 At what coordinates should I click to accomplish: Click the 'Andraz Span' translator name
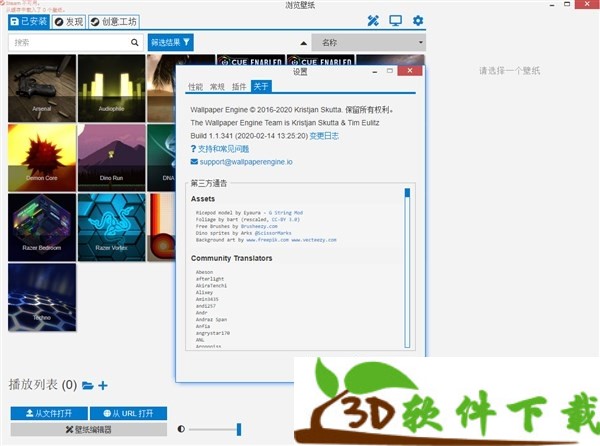click(x=211, y=319)
